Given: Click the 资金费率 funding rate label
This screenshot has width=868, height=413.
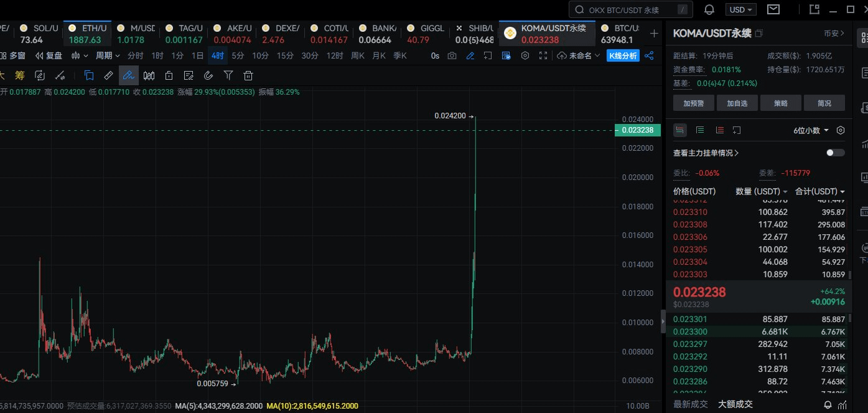Looking at the screenshot, I should (689, 69).
